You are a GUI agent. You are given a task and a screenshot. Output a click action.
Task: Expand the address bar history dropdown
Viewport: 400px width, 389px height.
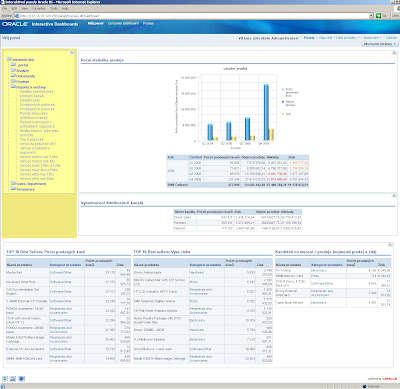[x=371, y=16]
